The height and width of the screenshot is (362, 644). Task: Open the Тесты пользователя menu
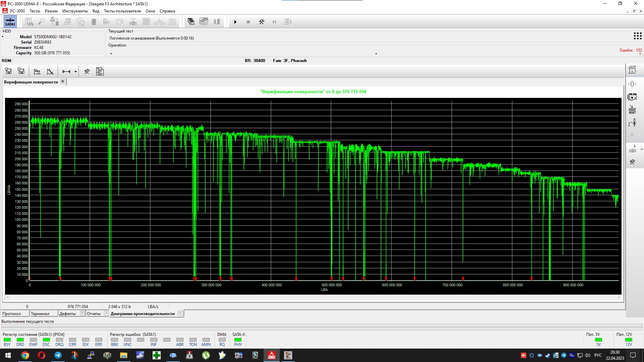122,11
